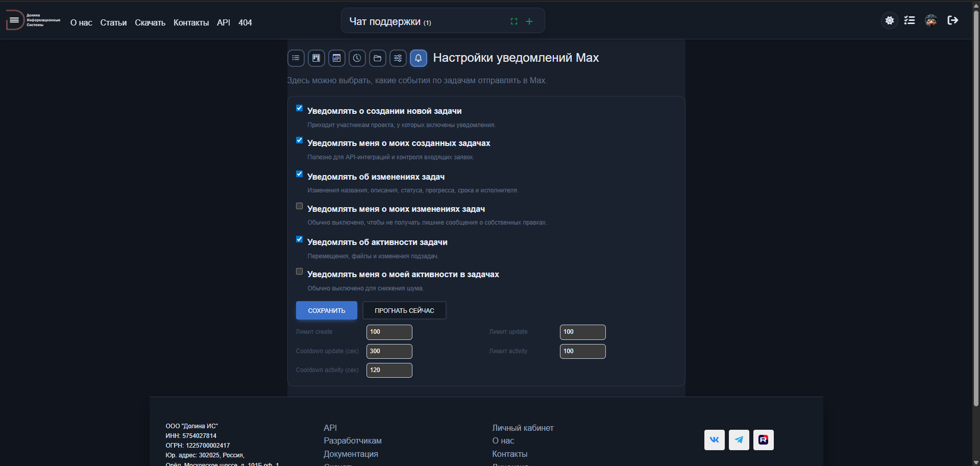Open 'Скачать' in top navigation
Screen dimensions: 980x466
tap(150, 22)
